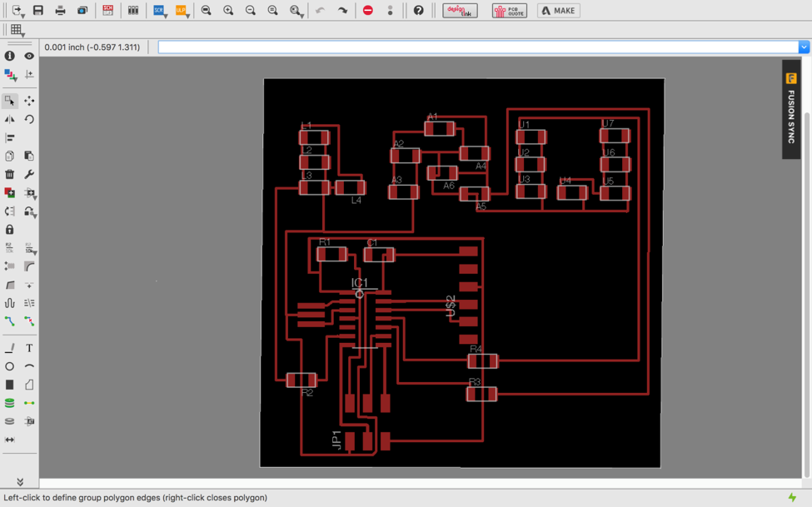Click the Save icon in the toolbar
Viewport: 812px width, 507px height.
point(38,11)
